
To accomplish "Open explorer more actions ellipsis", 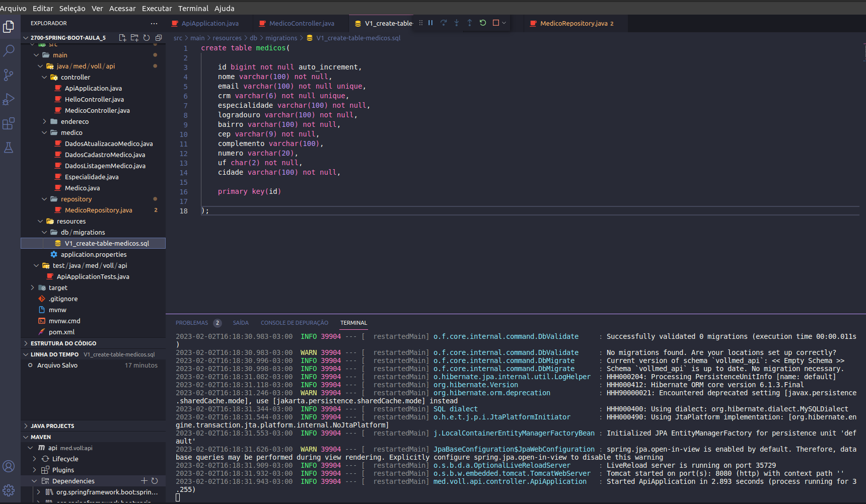I will click(154, 23).
